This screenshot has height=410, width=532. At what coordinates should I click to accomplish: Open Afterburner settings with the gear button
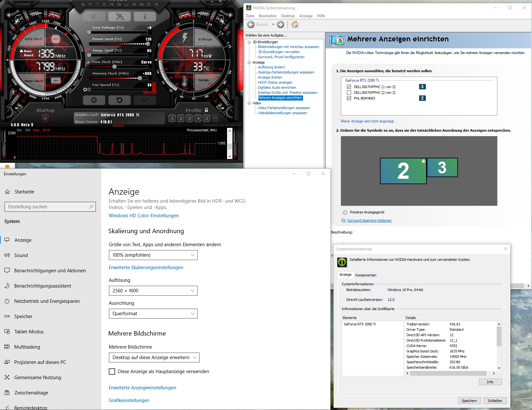click(94, 100)
